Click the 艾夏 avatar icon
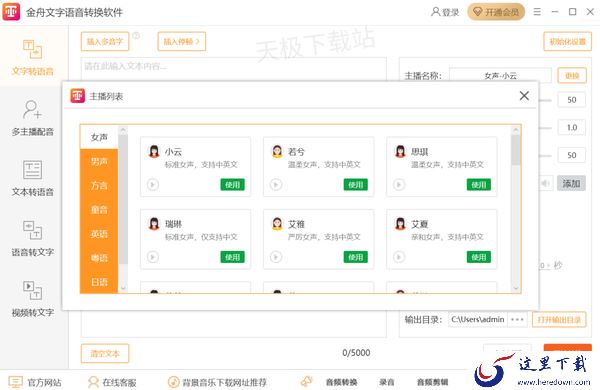600x390 pixels. click(x=400, y=224)
